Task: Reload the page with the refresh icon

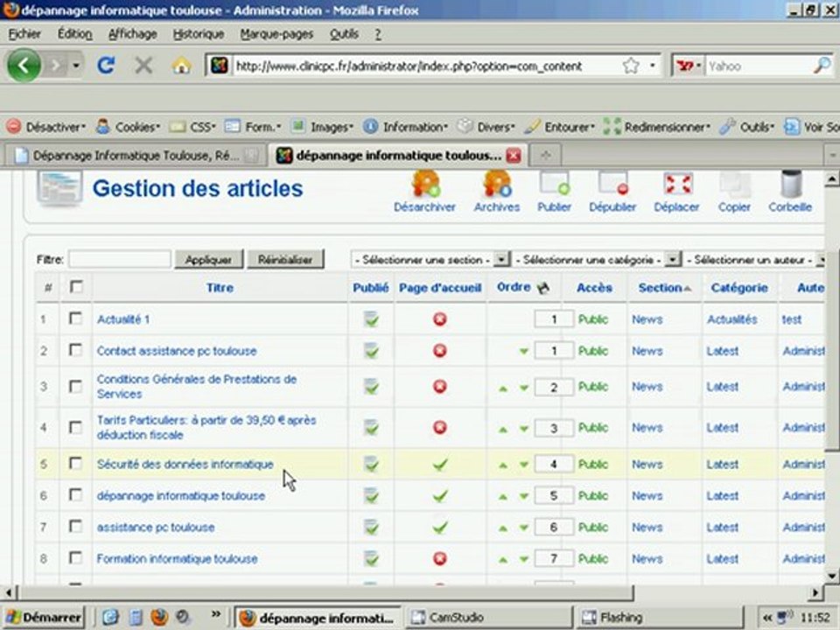Action: 106,66
